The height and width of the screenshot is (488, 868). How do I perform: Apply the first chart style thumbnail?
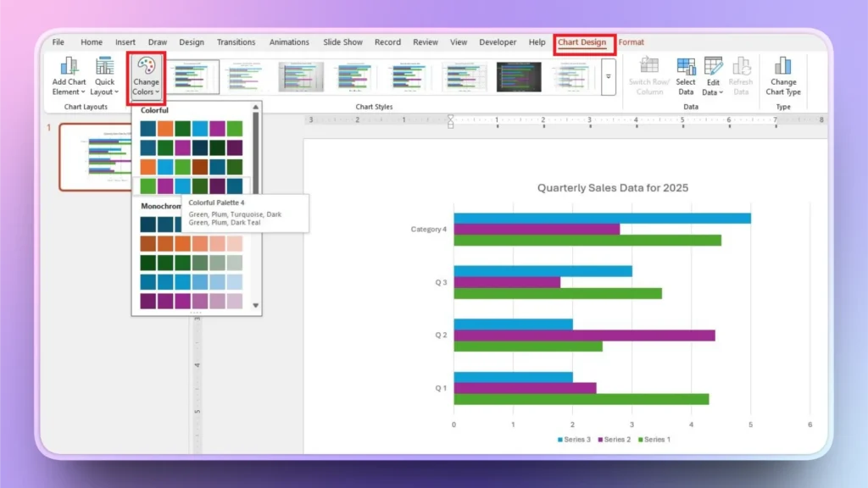[x=194, y=75]
